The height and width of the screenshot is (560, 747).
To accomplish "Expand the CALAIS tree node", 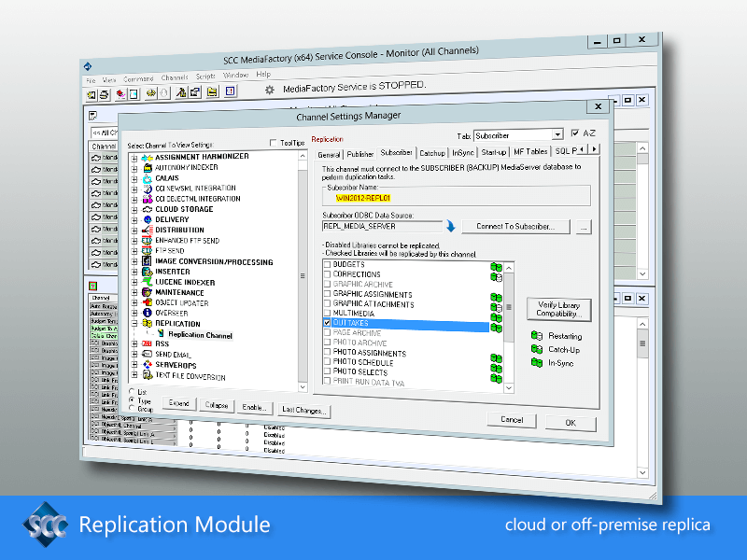I will click(134, 179).
